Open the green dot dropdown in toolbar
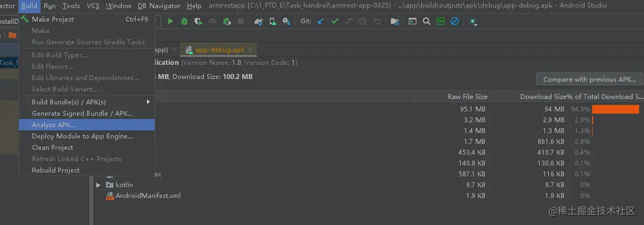Image resolution: width=644 pixels, height=225 pixels. coord(474,22)
